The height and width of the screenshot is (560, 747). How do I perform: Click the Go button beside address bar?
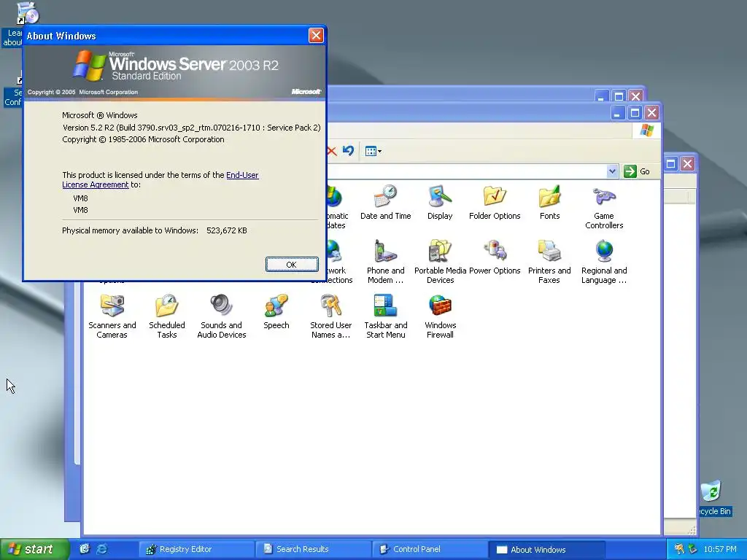[637, 171]
